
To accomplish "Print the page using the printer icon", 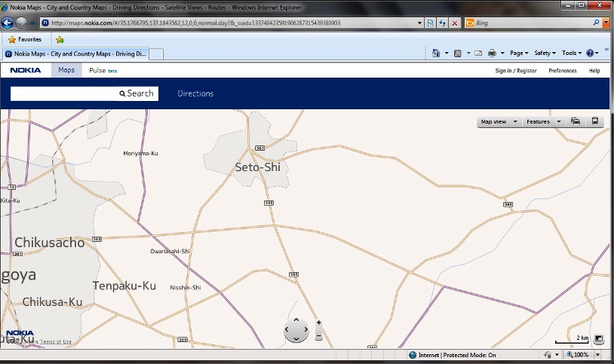I will [x=492, y=54].
